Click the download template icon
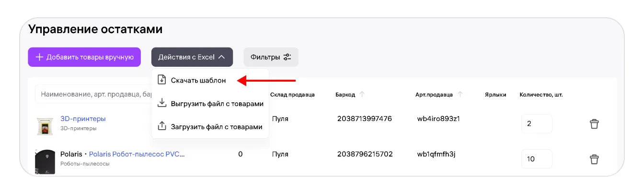 pyautogui.click(x=162, y=80)
